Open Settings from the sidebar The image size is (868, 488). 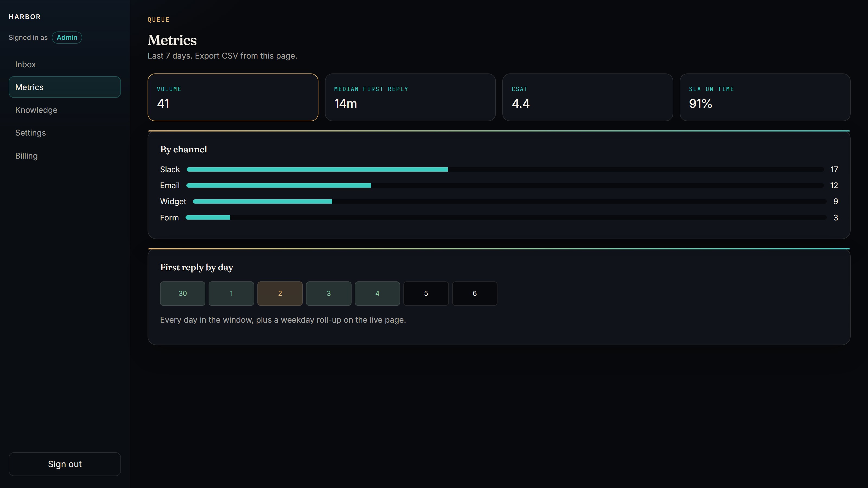point(65,133)
